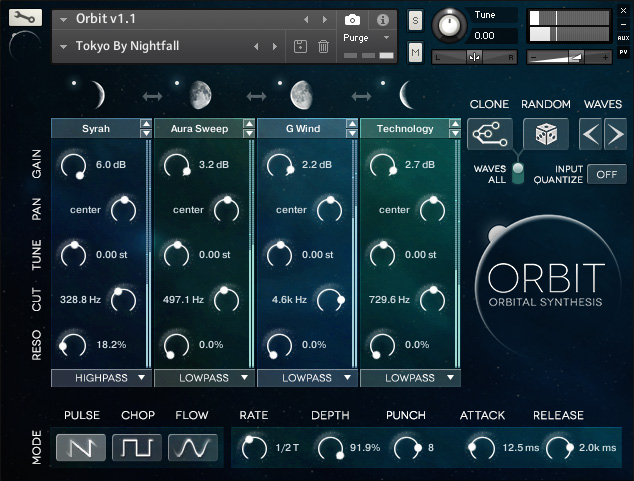The image size is (634, 481).
Task: Click the Orbit planet logo
Action: point(548,285)
